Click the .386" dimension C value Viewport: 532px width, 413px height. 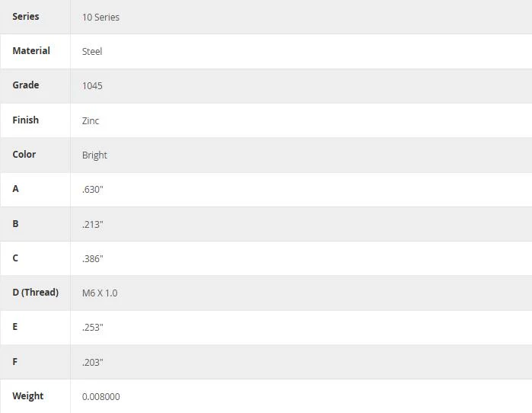[92, 259]
